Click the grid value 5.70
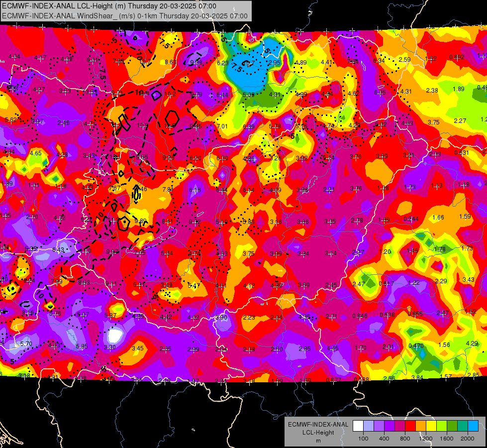The height and width of the screenshot is (448, 487). pos(26,344)
